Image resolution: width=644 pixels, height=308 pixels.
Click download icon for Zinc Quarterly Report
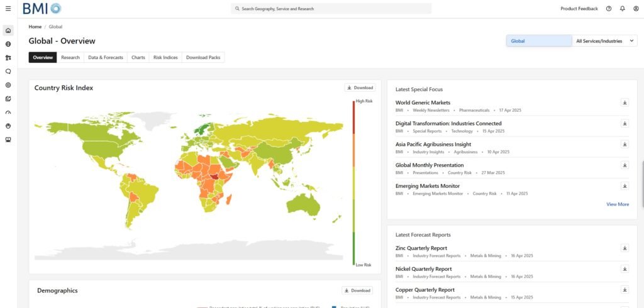tap(625, 248)
